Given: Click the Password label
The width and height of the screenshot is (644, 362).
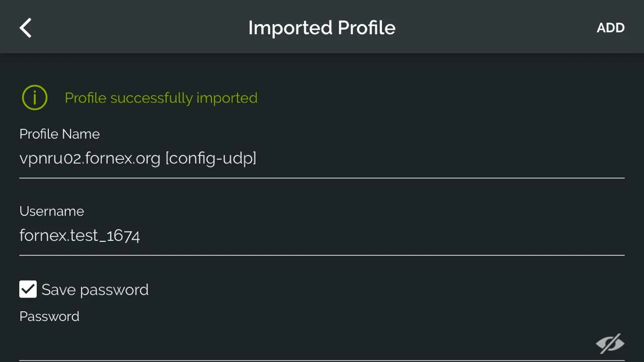Looking at the screenshot, I should pos(49,316).
